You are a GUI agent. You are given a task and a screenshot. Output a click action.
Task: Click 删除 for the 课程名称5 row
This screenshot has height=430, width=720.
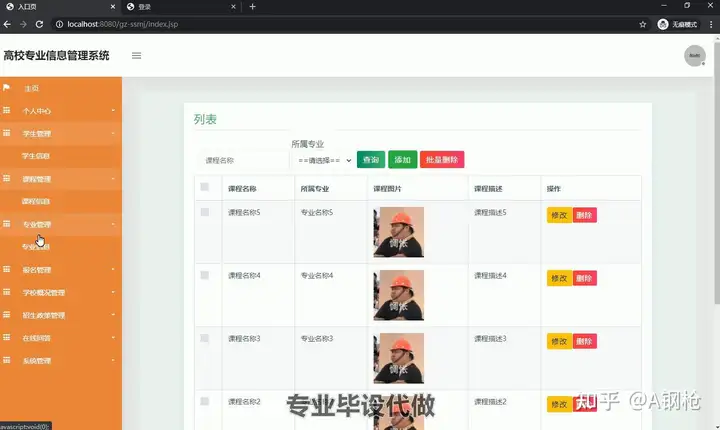click(x=584, y=215)
